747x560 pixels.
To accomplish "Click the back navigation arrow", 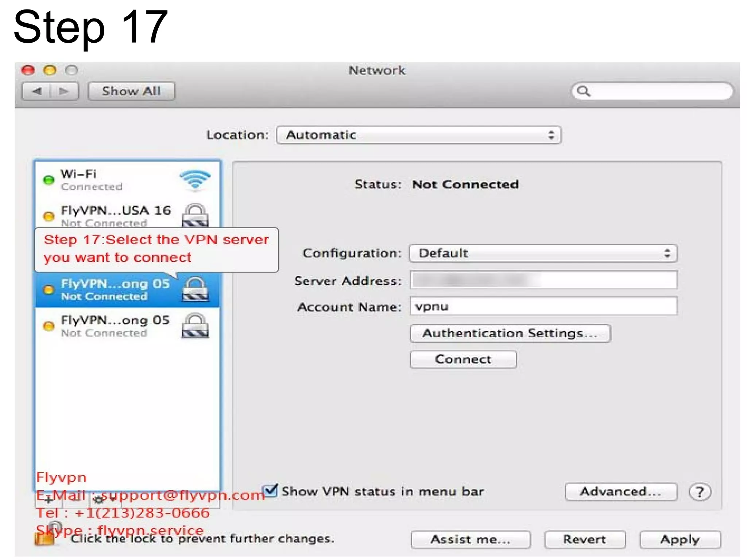I will 36,91.
